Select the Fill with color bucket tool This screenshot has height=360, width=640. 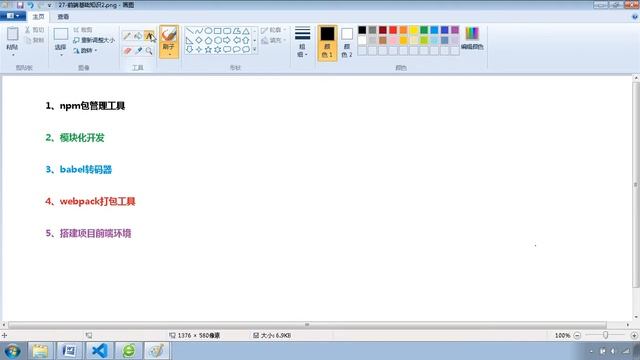click(x=138, y=36)
